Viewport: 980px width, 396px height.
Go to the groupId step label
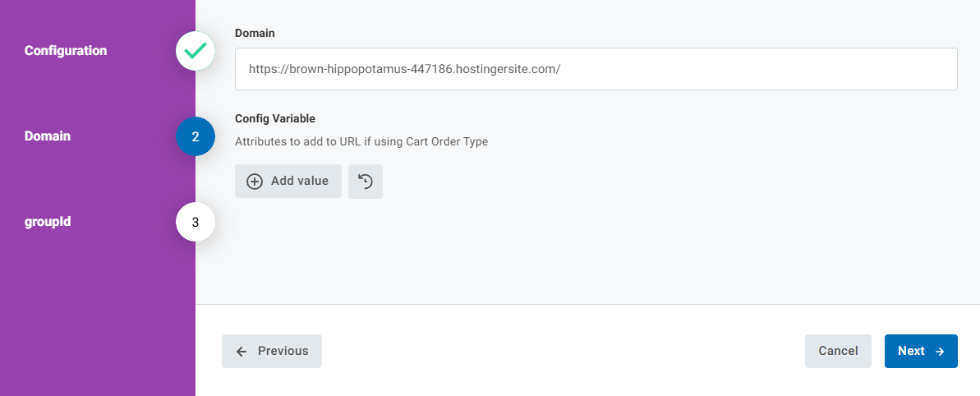pyautogui.click(x=48, y=222)
